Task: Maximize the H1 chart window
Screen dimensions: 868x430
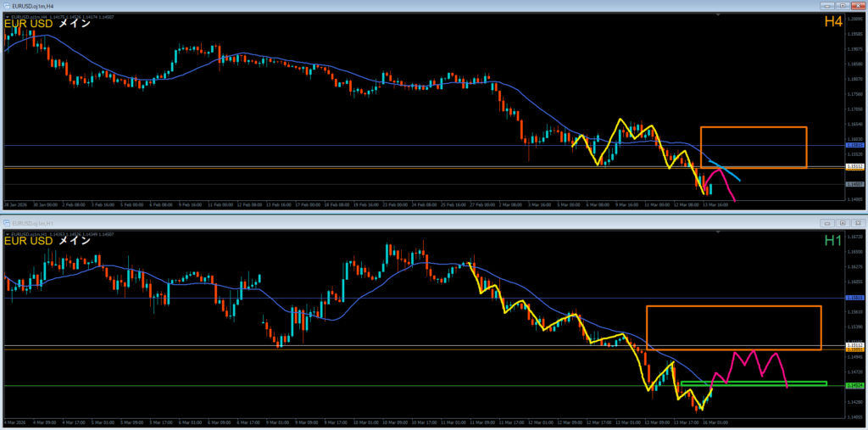Action: click(x=844, y=223)
